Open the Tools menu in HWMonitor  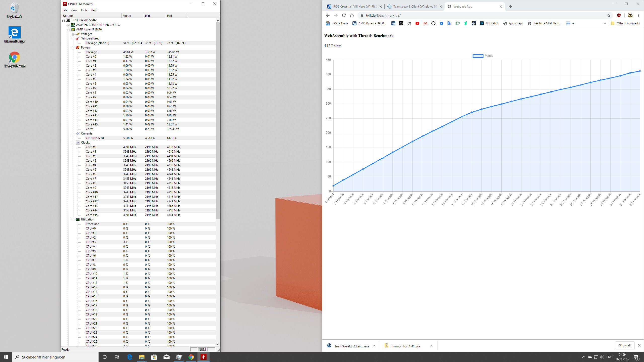coord(84,10)
